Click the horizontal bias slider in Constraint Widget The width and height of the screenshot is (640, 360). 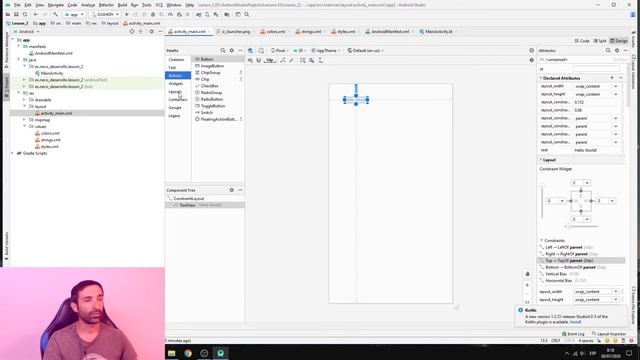pyautogui.click(x=582, y=226)
